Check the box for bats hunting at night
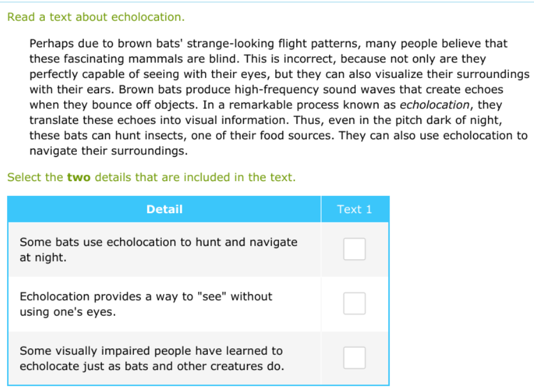534x392 pixels. 354,249
